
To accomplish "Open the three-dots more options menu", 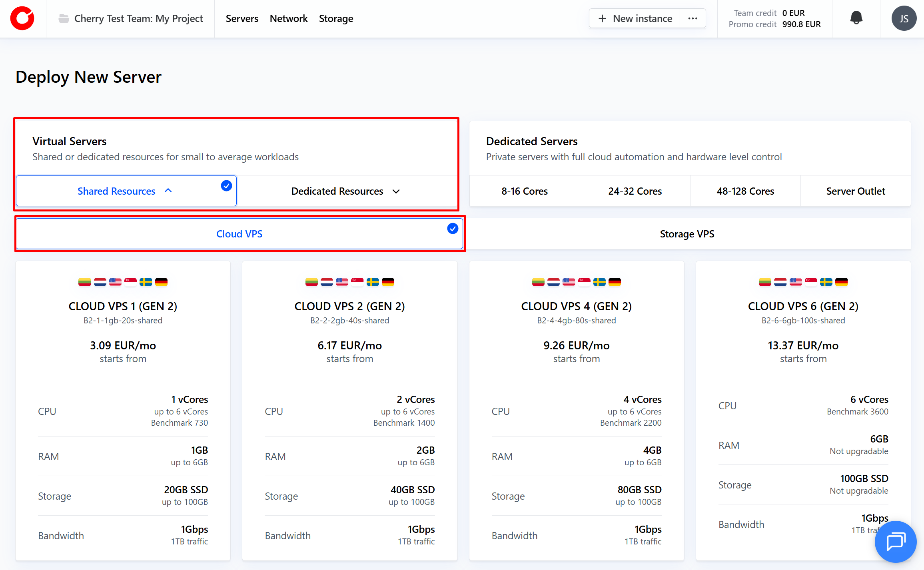I will pos(693,18).
